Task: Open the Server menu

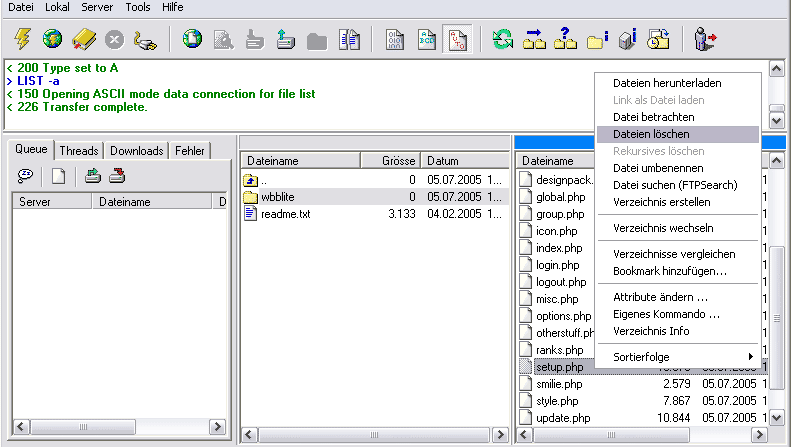Action: click(97, 7)
